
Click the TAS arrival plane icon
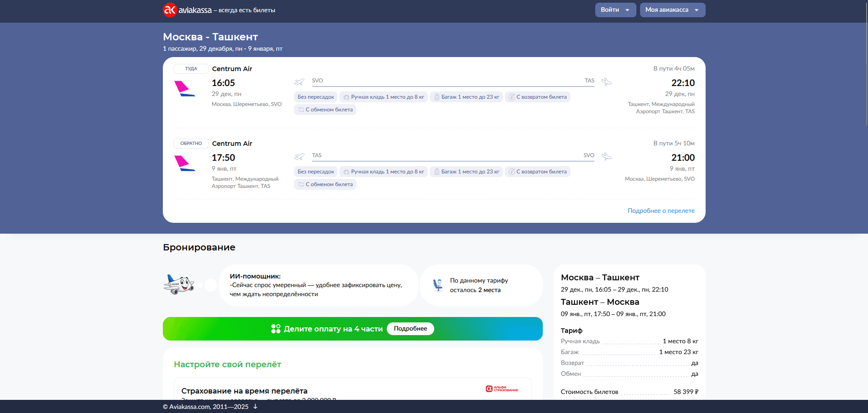coord(607,82)
